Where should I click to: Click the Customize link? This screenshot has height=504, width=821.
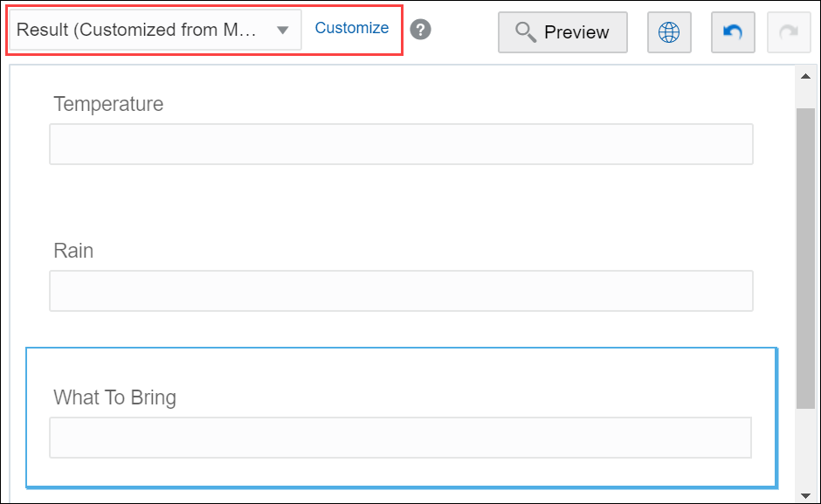click(x=351, y=28)
